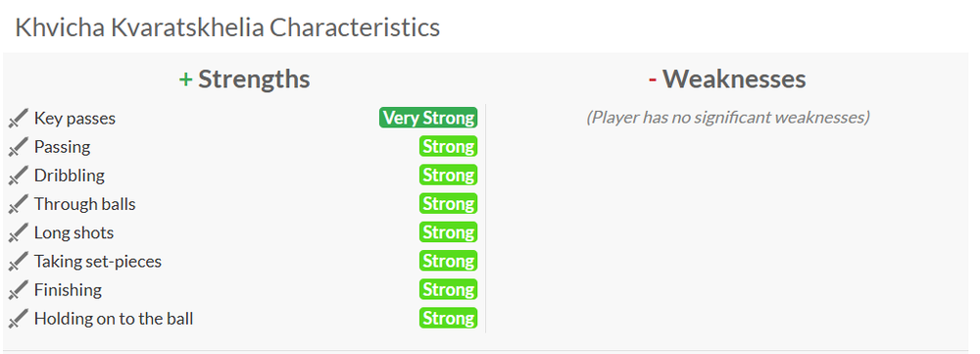Select the Very Strong badge for Key passes
Image resolution: width=980 pixels, height=354 pixels.
pyautogui.click(x=428, y=118)
